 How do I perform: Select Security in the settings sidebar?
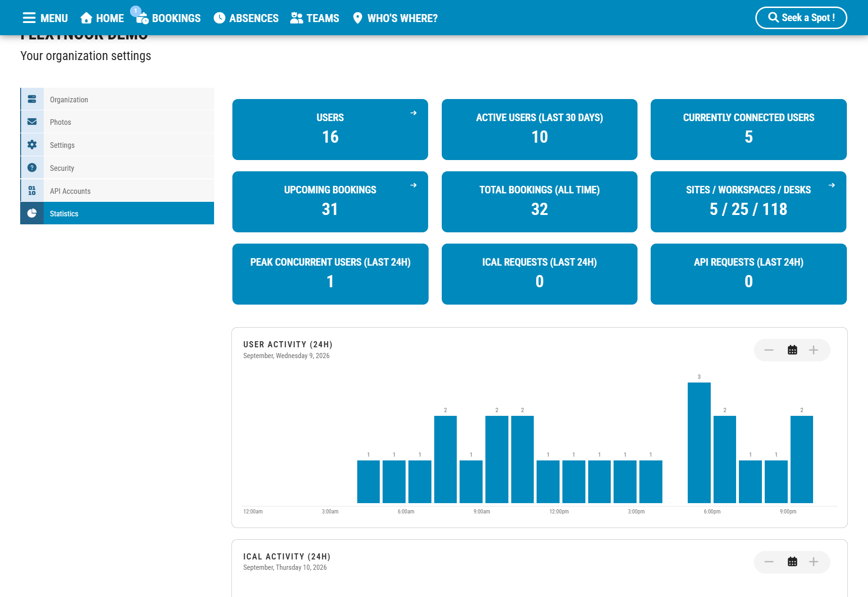pyautogui.click(x=117, y=168)
